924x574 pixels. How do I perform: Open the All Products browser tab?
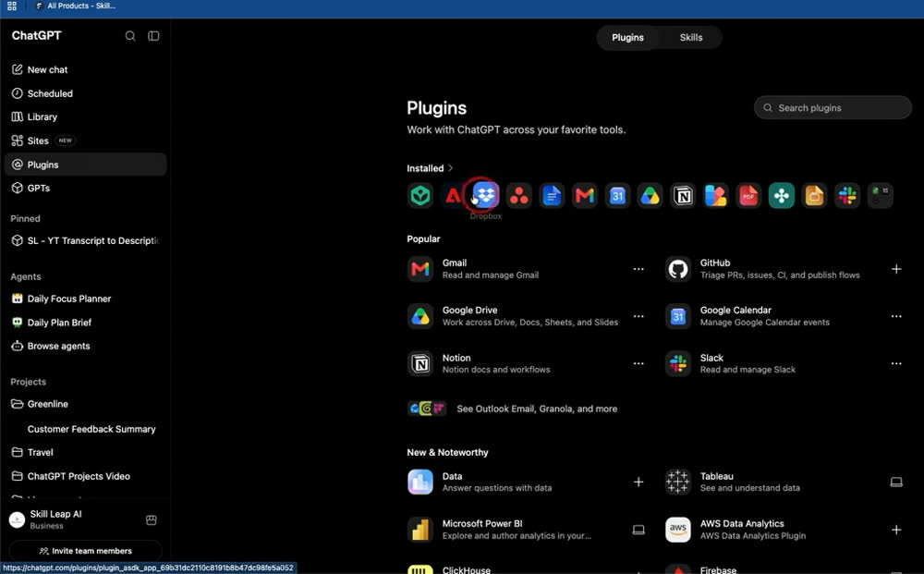click(x=76, y=6)
